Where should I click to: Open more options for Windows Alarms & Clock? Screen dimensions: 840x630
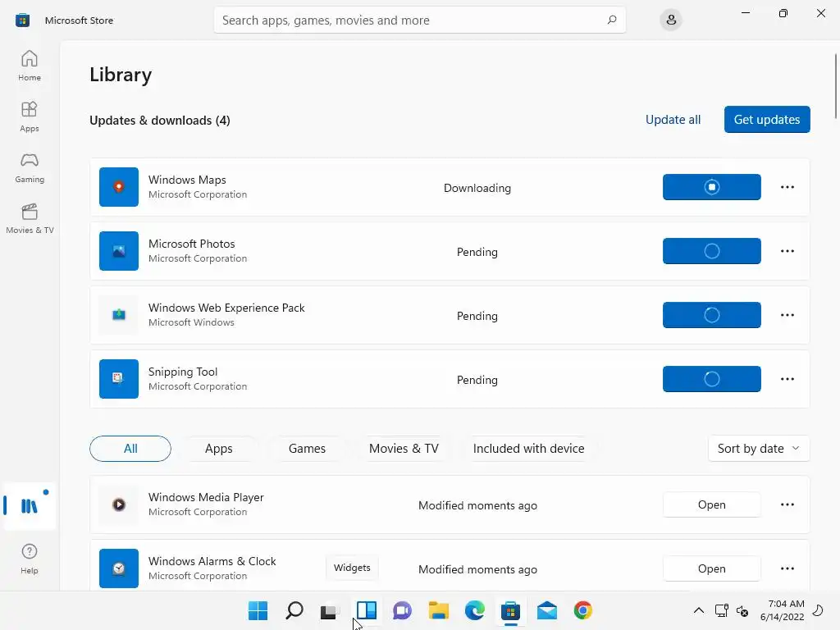(787, 568)
